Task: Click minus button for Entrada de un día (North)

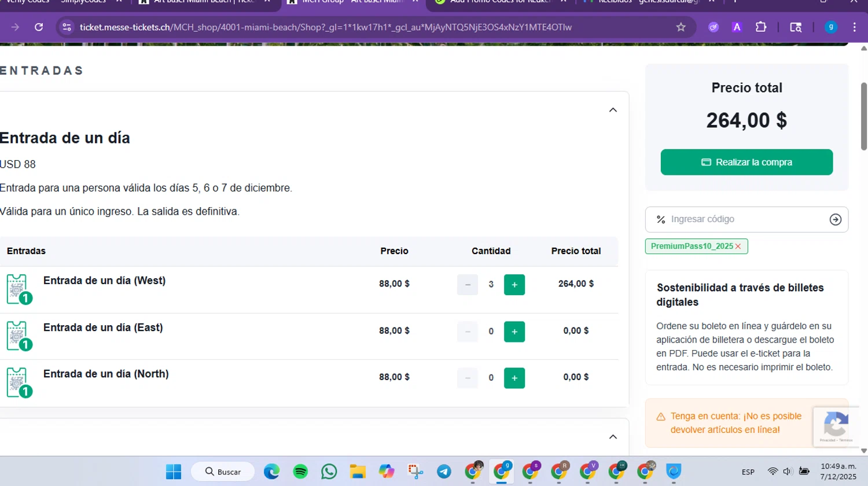Action: click(468, 378)
